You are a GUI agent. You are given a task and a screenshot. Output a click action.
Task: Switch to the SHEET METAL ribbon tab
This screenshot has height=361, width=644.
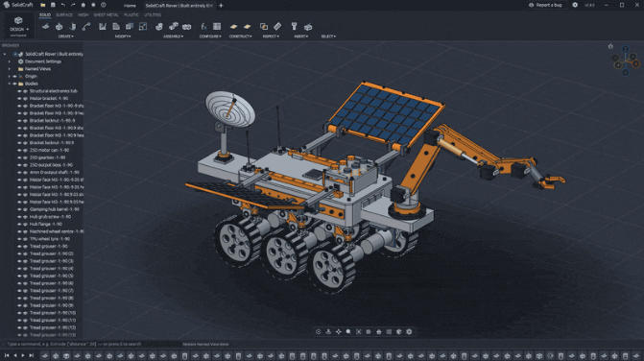pyautogui.click(x=106, y=14)
